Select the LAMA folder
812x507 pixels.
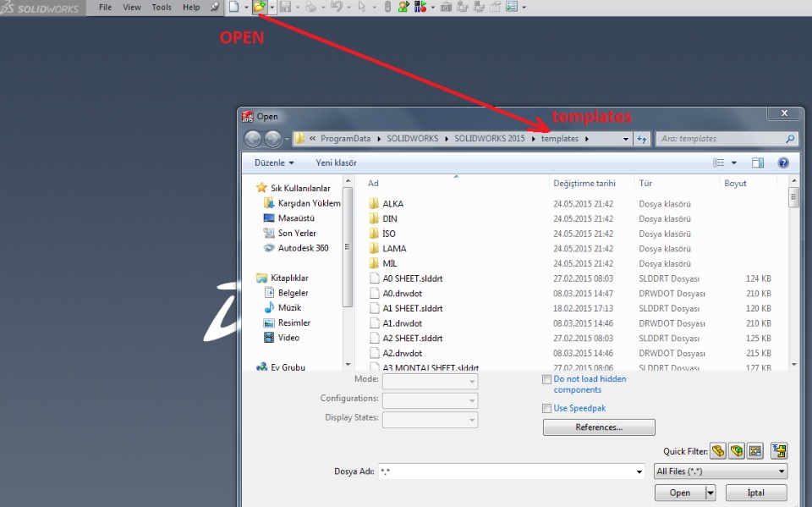tap(388, 248)
